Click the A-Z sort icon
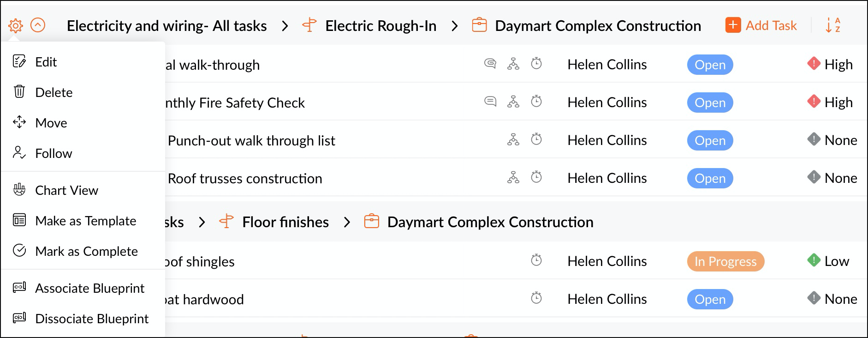Screen dimensions: 868x338 point(833,25)
